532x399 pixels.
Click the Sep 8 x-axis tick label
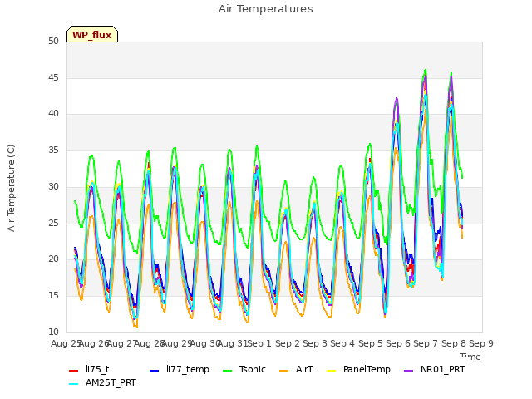(x=454, y=343)
